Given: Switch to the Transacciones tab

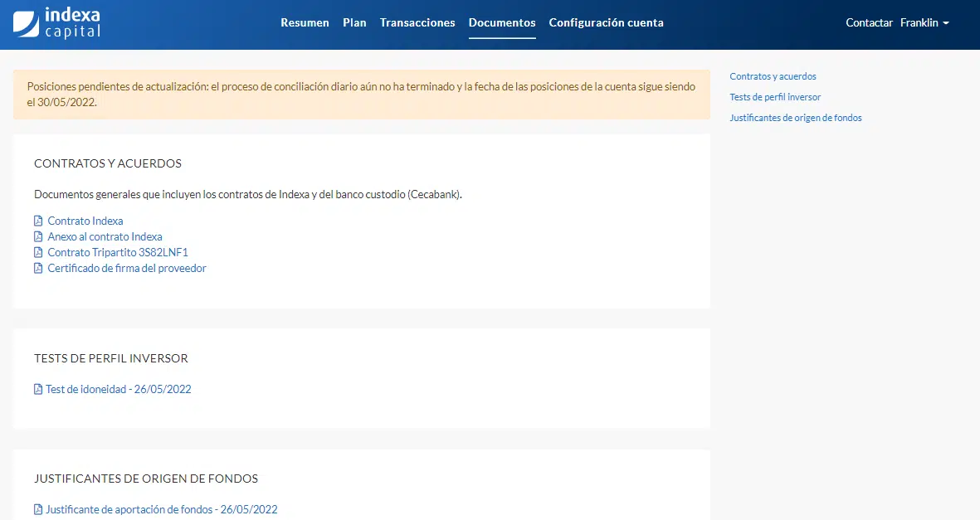Looking at the screenshot, I should pos(417,22).
